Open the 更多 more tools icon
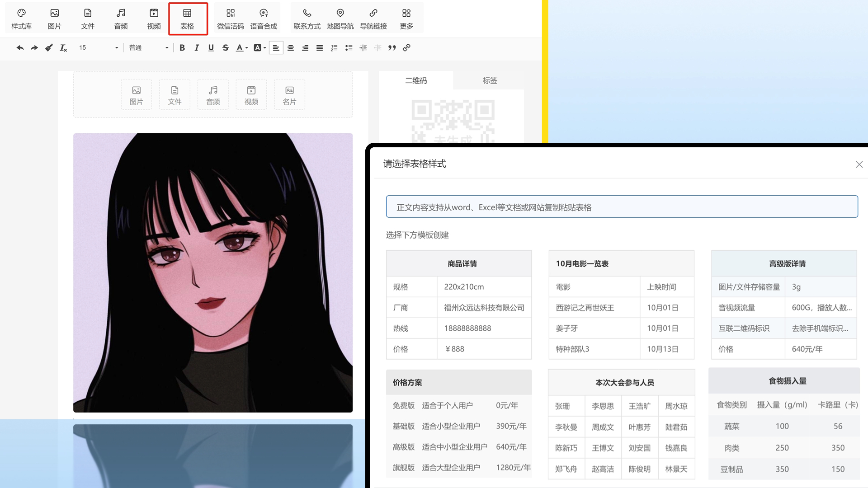868x488 pixels. click(x=406, y=19)
